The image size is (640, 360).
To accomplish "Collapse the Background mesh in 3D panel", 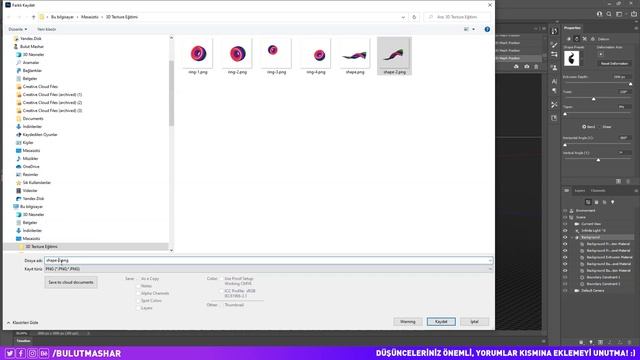I will point(571,237).
